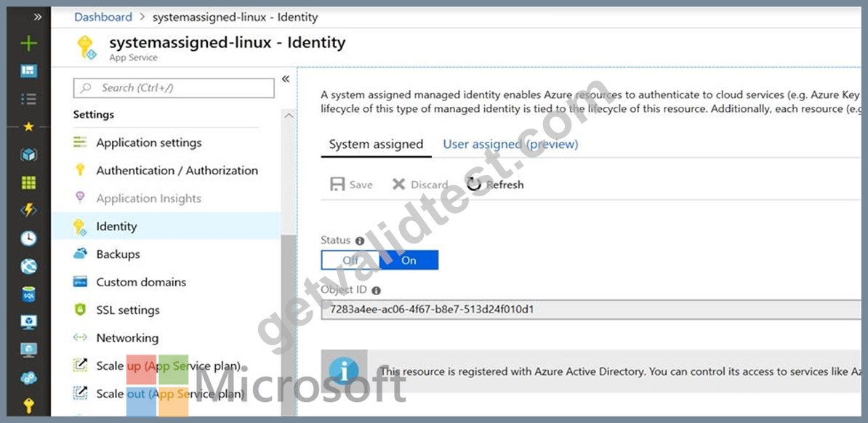The width and height of the screenshot is (868, 423).
Task: Click the green plus Create a resource icon
Action: (28, 43)
